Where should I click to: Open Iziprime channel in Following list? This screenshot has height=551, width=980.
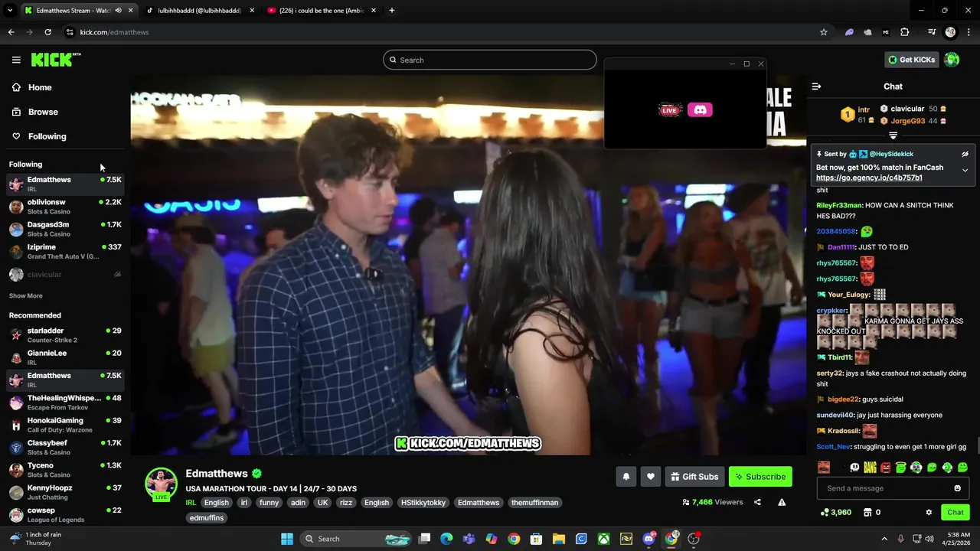(x=65, y=251)
